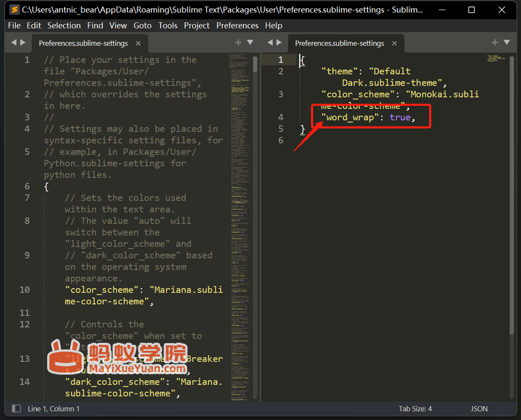The image size is (521, 420).
Task: Open the Edit menu
Action: tap(34, 26)
